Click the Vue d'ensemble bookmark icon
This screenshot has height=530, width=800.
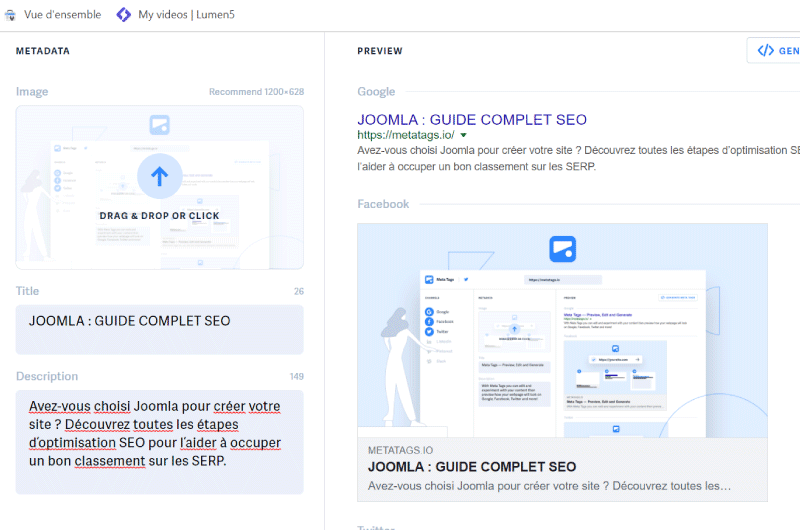10,15
